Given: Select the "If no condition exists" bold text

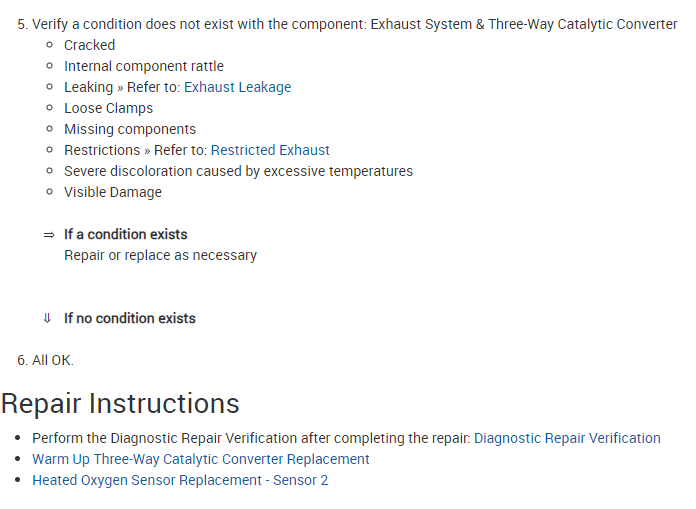Looking at the screenshot, I should click(130, 318).
